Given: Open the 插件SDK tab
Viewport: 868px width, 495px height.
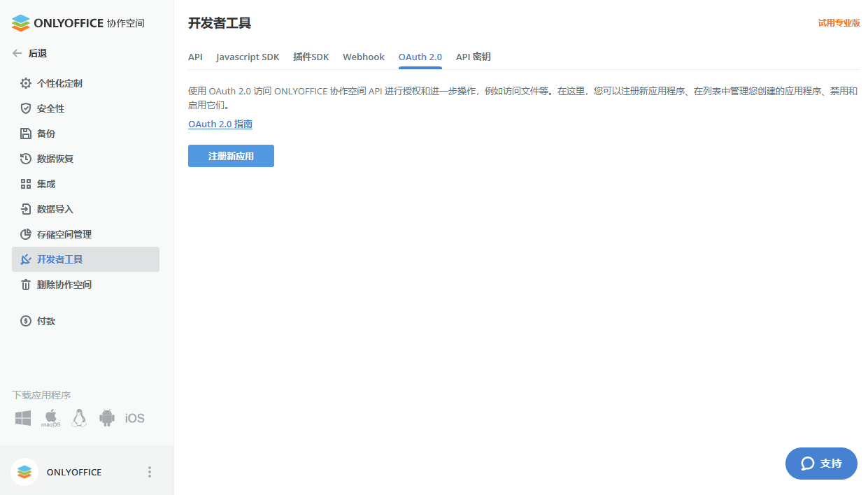Looking at the screenshot, I should [x=311, y=57].
